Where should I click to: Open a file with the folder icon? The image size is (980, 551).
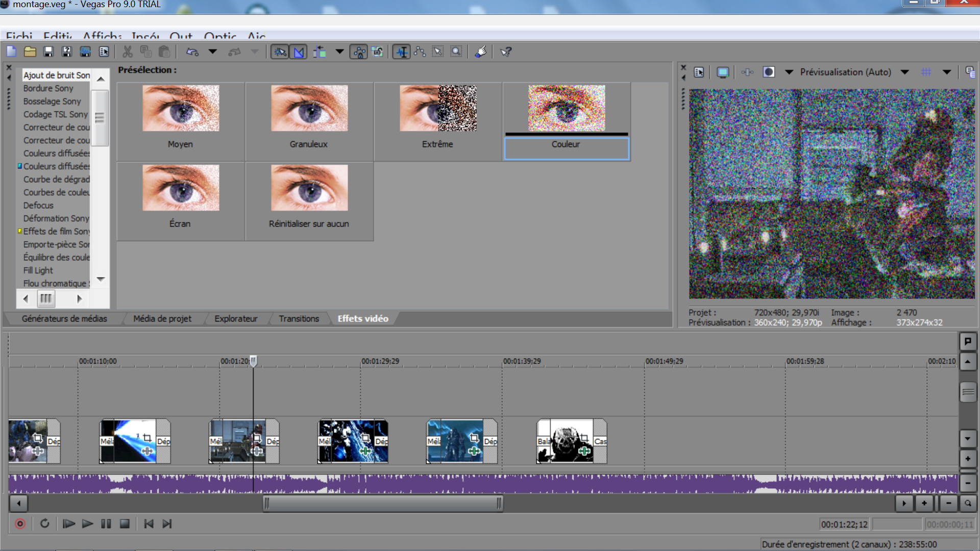point(30,52)
